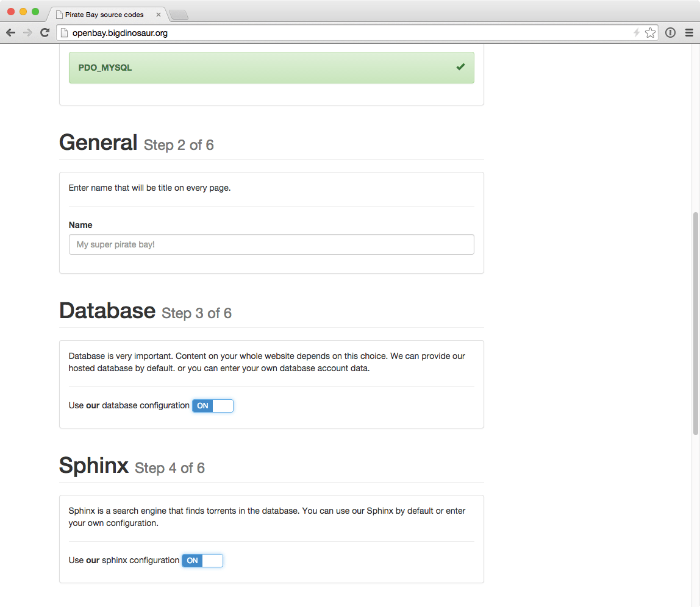Click the browser forward arrow
The image size is (700, 607).
27,33
